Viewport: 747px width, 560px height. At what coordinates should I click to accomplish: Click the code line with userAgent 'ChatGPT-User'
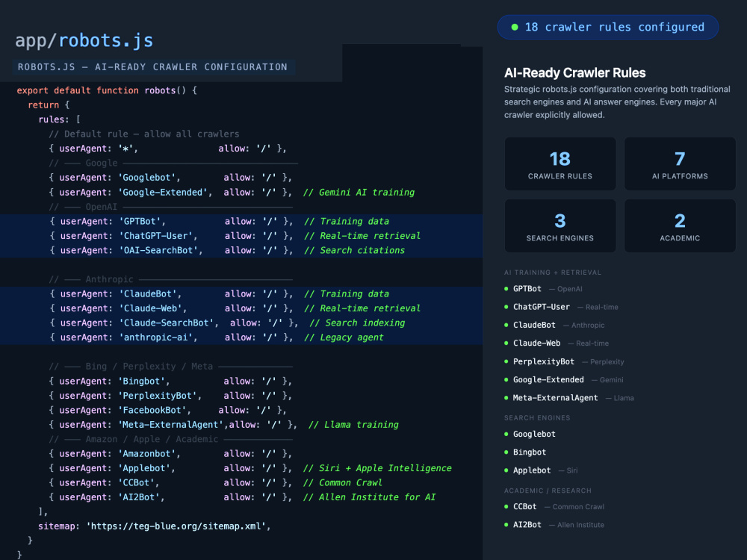coord(235,236)
